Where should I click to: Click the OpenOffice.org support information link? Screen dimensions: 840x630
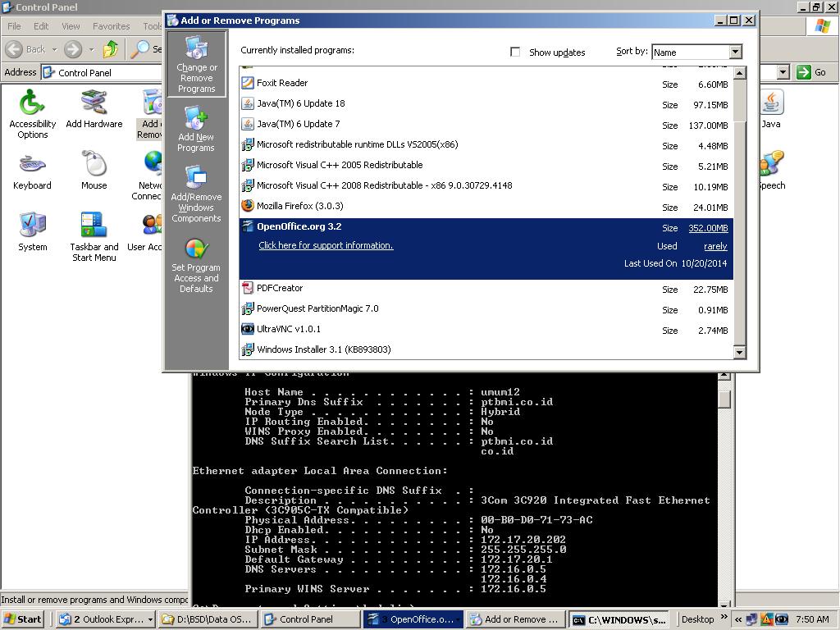(x=326, y=245)
